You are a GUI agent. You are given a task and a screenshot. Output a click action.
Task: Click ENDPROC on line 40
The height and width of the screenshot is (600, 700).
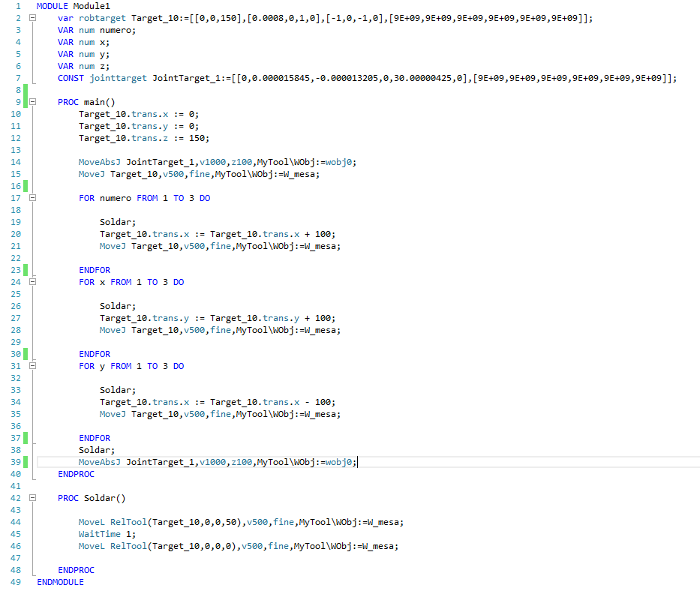tap(76, 474)
